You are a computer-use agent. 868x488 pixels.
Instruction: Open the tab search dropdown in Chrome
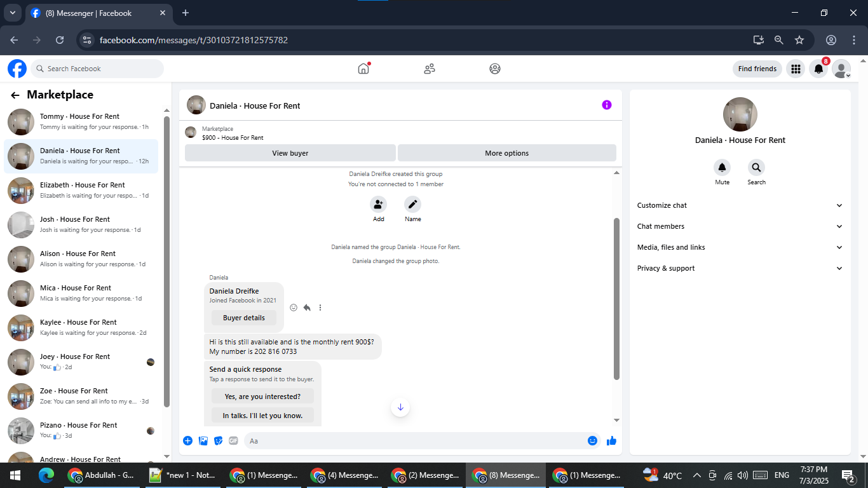coord(12,13)
